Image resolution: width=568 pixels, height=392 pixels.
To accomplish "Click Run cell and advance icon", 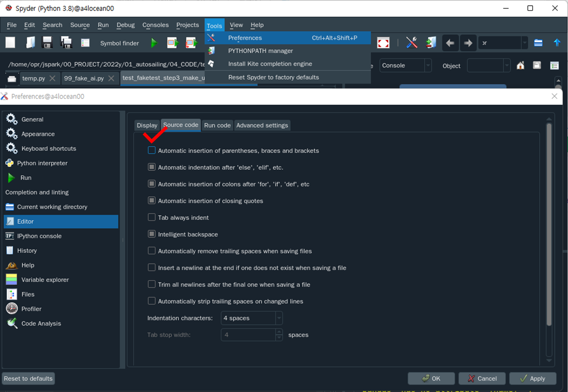I will 191,43.
